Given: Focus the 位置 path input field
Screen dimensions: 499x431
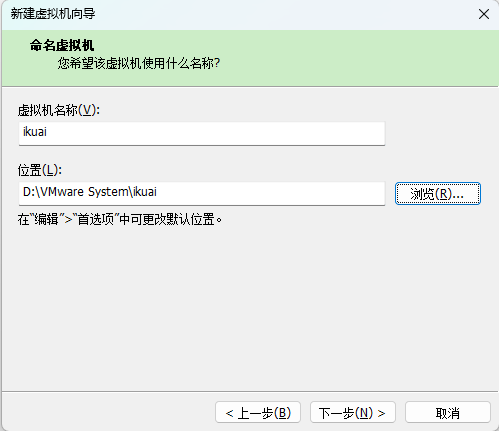Looking at the screenshot, I should pos(202,193).
